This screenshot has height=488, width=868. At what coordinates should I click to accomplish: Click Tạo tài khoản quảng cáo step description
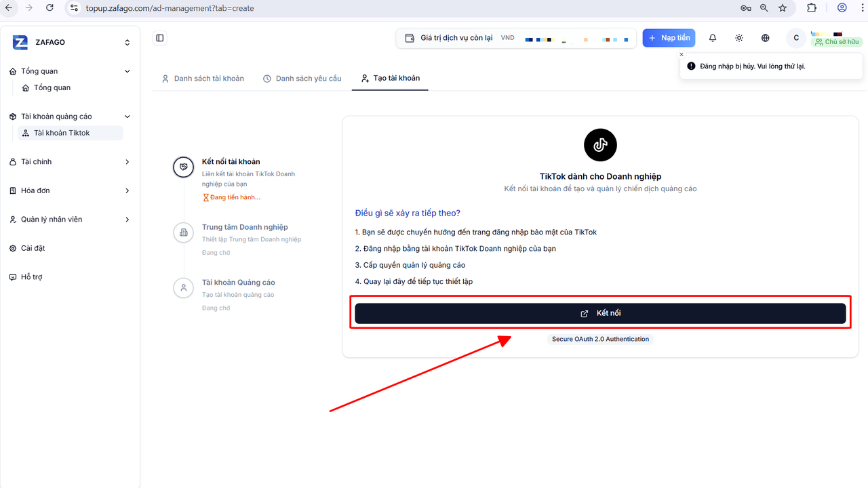[x=238, y=295]
